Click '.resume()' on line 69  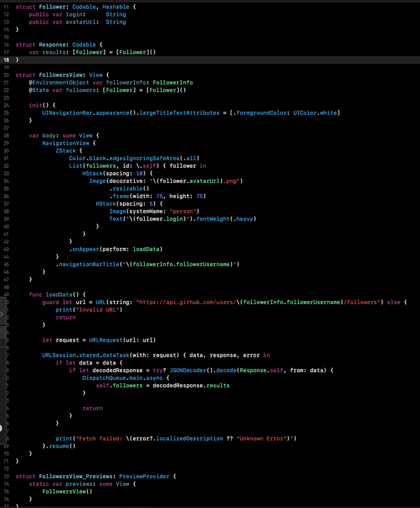click(60, 446)
